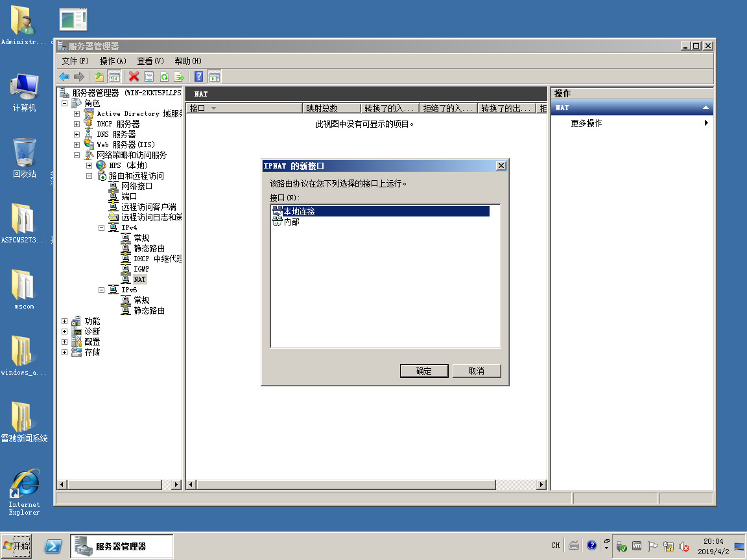
Task: Expand the 功能 tree node
Action: (64, 321)
